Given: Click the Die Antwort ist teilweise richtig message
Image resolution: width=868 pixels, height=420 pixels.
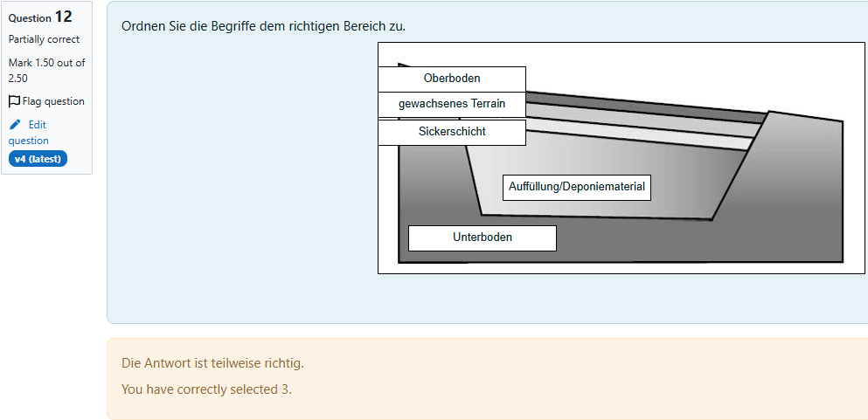Looking at the screenshot, I should tap(212, 363).
